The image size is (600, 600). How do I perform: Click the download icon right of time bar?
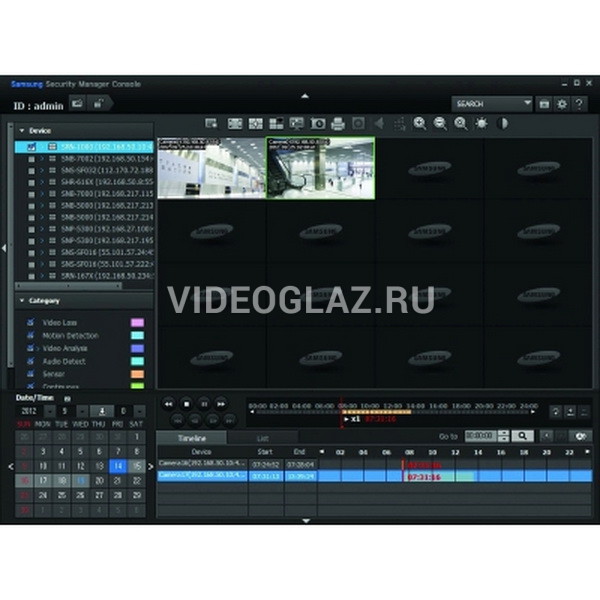point(570,412)
